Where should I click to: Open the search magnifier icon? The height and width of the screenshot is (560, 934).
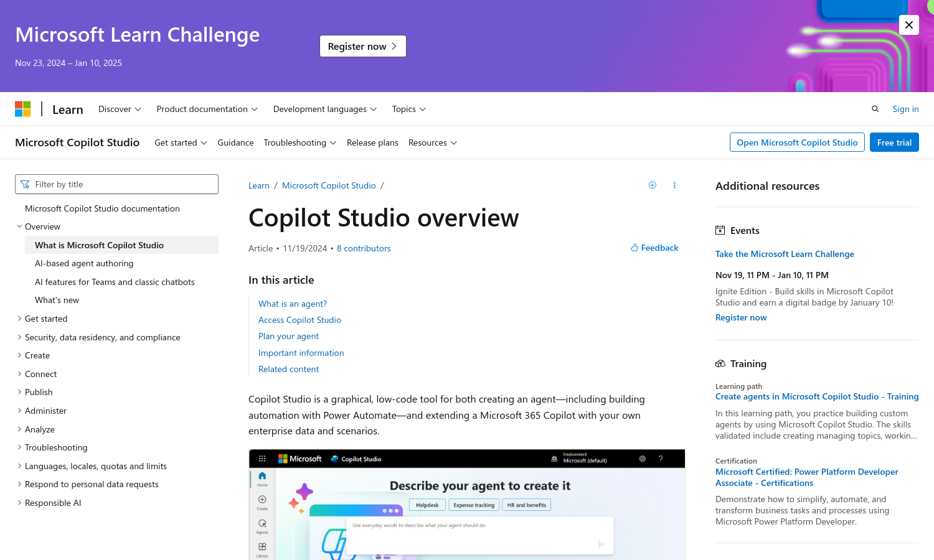point(875,109)
